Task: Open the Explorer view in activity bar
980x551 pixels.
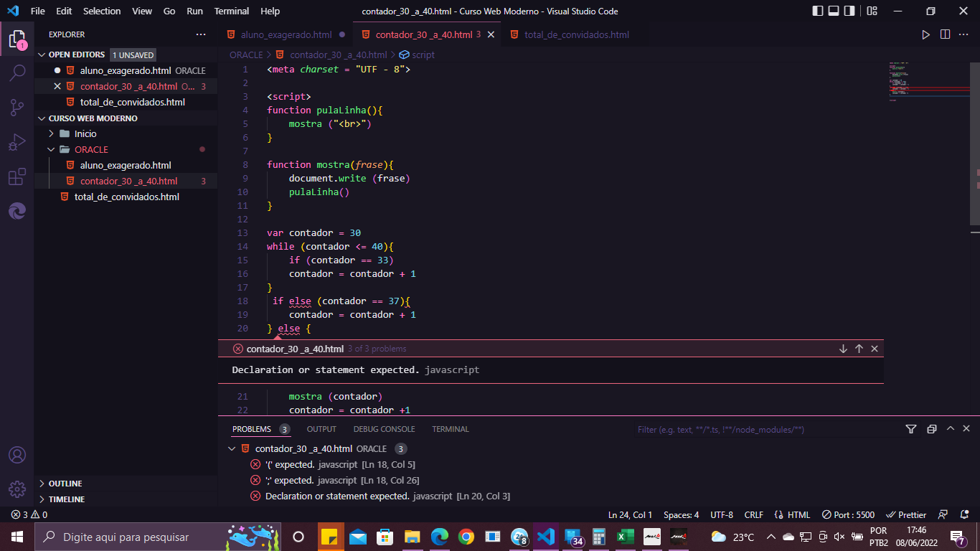Action: 17,39
